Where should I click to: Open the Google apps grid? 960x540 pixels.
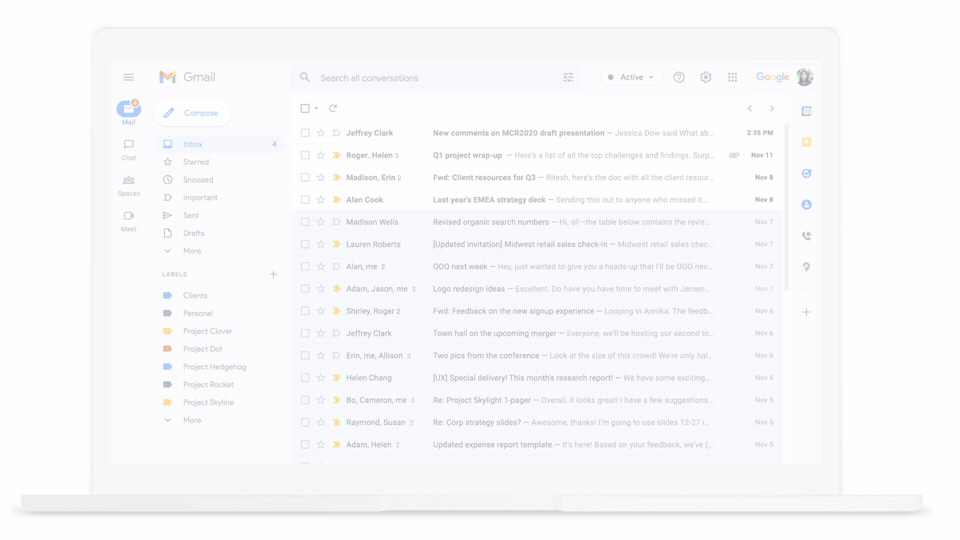[x=733, y=77]
